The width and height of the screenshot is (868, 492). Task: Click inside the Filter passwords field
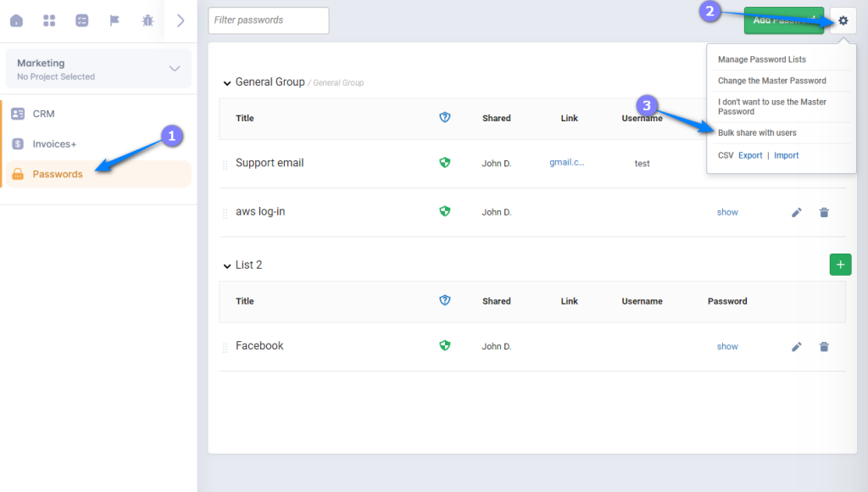(x=268, y=20)
